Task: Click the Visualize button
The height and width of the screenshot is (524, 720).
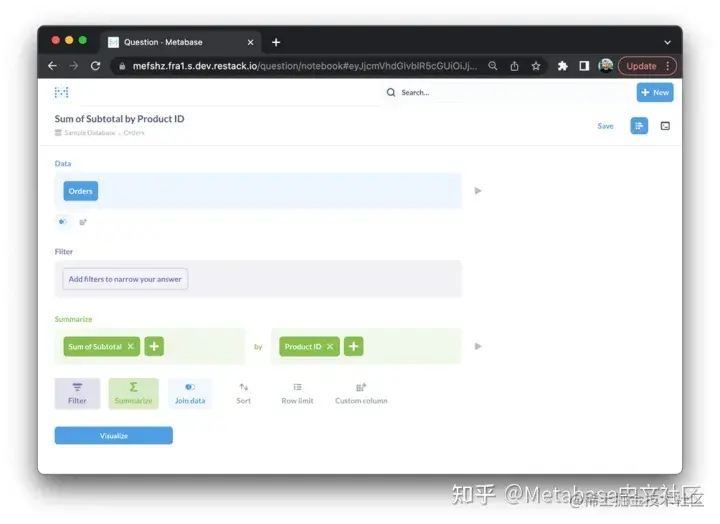Action: point(114,435)
